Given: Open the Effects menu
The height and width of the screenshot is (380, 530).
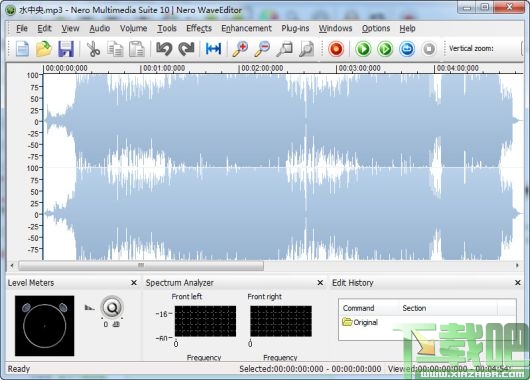Looking at the screenshot, I should (x=199, y=28).
